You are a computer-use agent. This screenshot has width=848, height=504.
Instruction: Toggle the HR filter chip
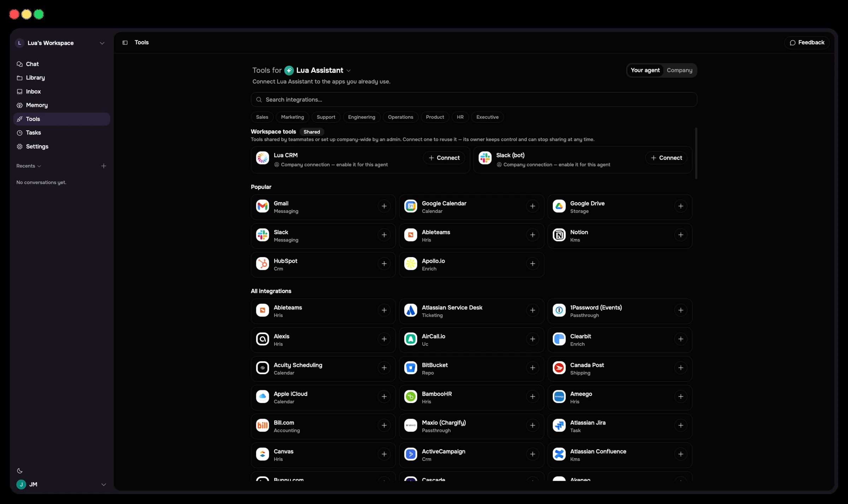click(460, 117)
